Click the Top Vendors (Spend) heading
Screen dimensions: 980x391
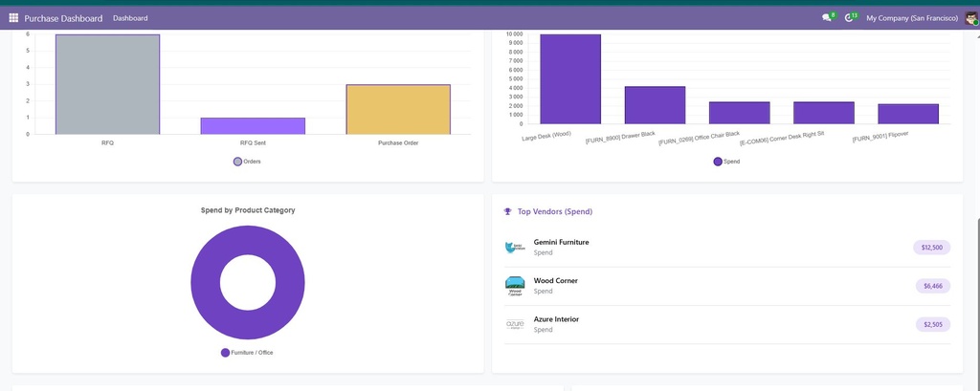(x=555, y=211)
